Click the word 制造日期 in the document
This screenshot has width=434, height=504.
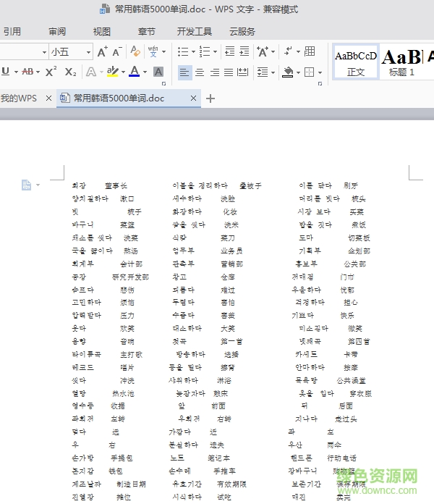[x=131, y=484]
